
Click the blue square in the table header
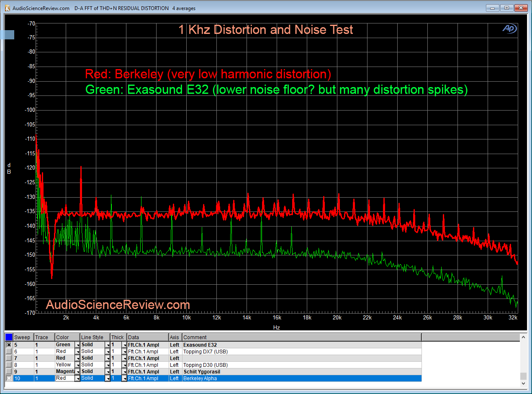click(9, 337)
